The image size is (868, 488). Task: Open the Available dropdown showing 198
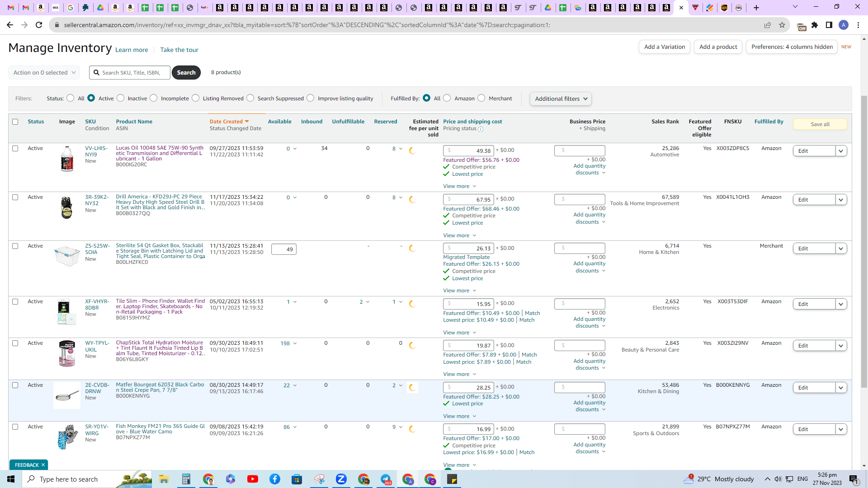pyautogui.click(x=288, y=343)
